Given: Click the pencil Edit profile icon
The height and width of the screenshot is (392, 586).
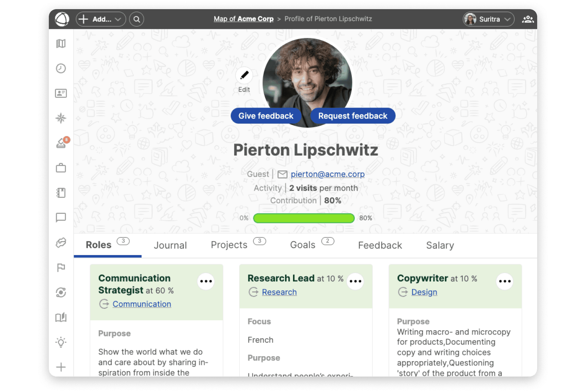Looking at the screenshot, I should pyautogui.click(x=244, y=75).
